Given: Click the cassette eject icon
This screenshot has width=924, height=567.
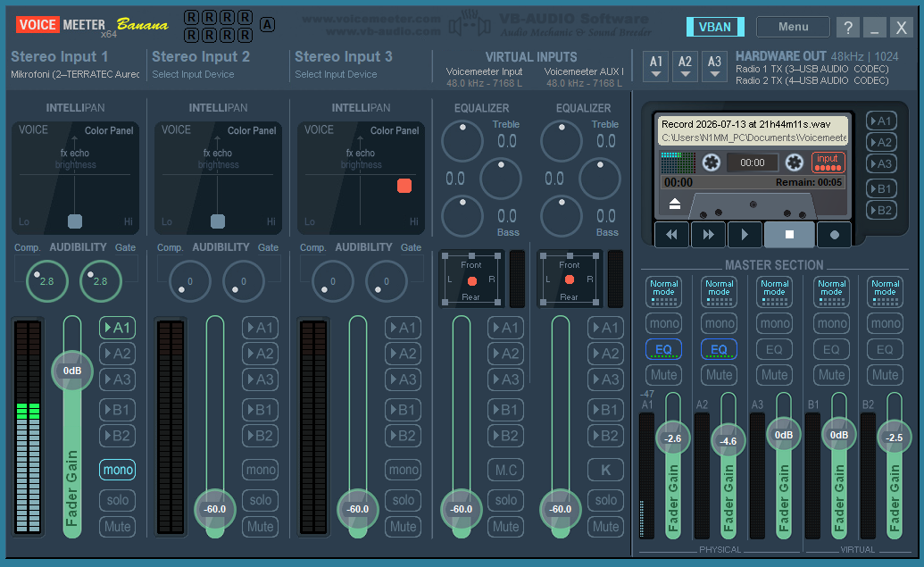Looking at the screenshot, I should (675, 204).
